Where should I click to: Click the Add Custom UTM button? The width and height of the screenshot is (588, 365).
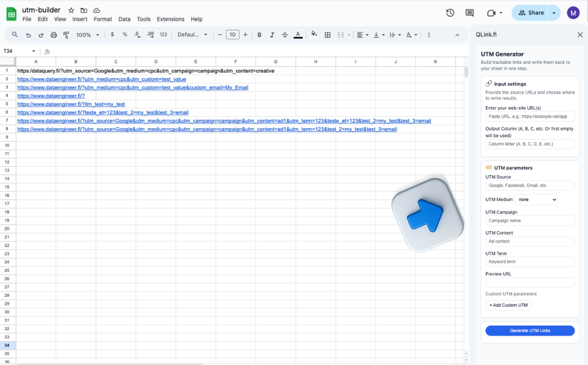pos(509,305)
